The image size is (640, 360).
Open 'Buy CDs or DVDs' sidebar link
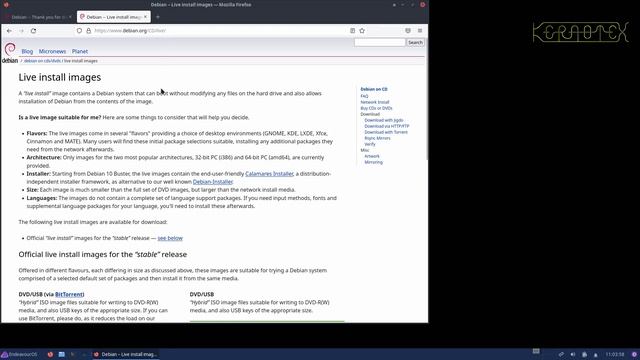376,108
